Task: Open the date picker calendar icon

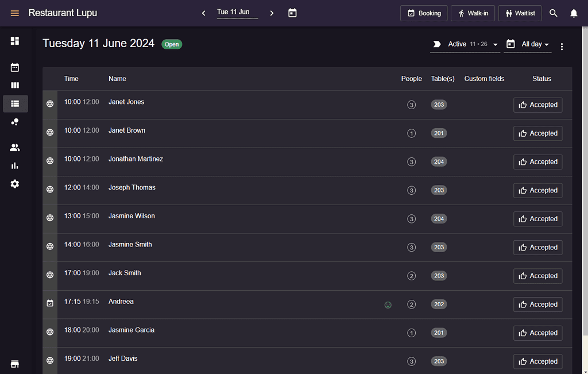Action: point(292,13)
